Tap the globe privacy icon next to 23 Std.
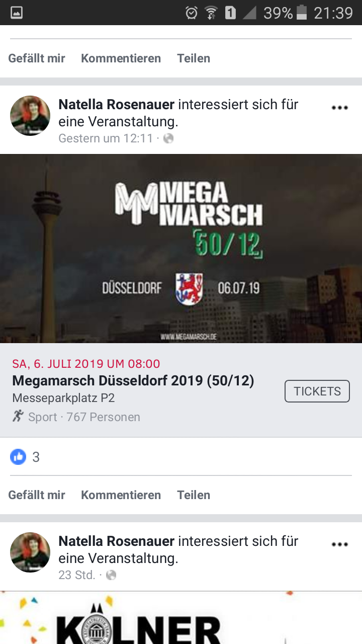The height and width of the screenshot is (644, 362). tap(111, 575)
